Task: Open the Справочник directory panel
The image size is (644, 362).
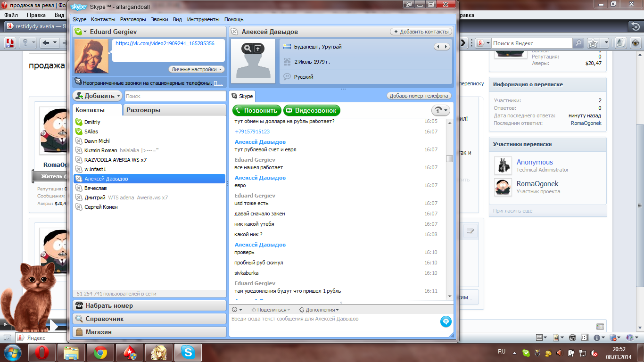Action: [149, 319]
